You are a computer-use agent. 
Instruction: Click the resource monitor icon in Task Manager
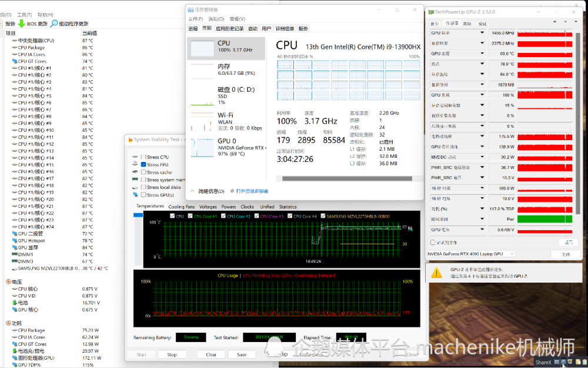tap(232, 191)
